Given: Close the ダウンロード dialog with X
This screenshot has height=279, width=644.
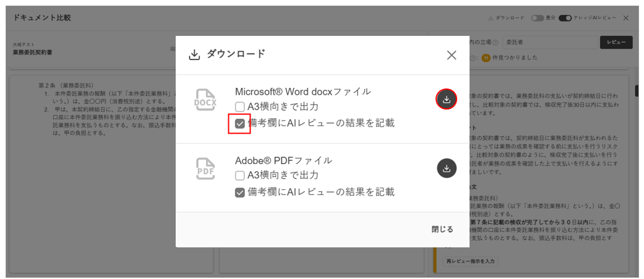Looking at the screenshot, I should (452, 55).
